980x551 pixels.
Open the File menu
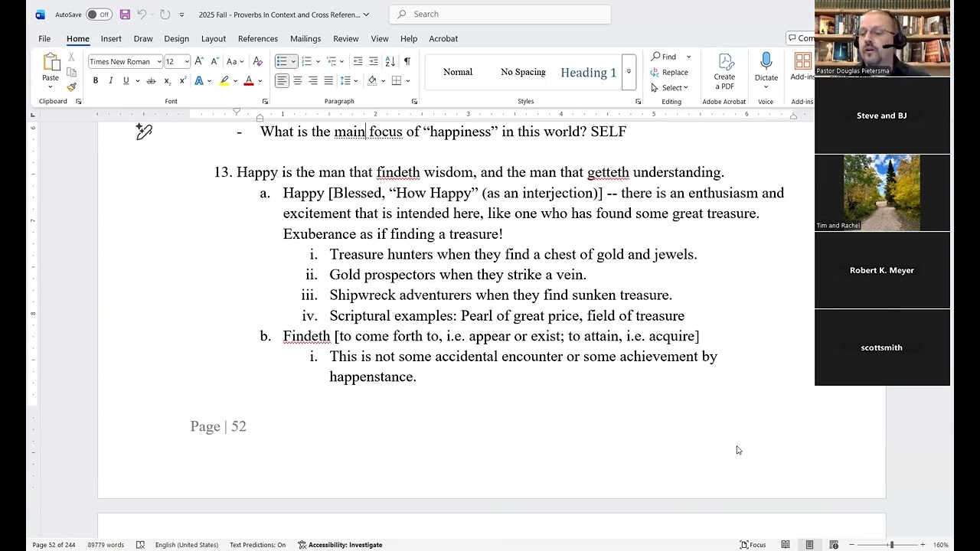click(x=44, y=38)
